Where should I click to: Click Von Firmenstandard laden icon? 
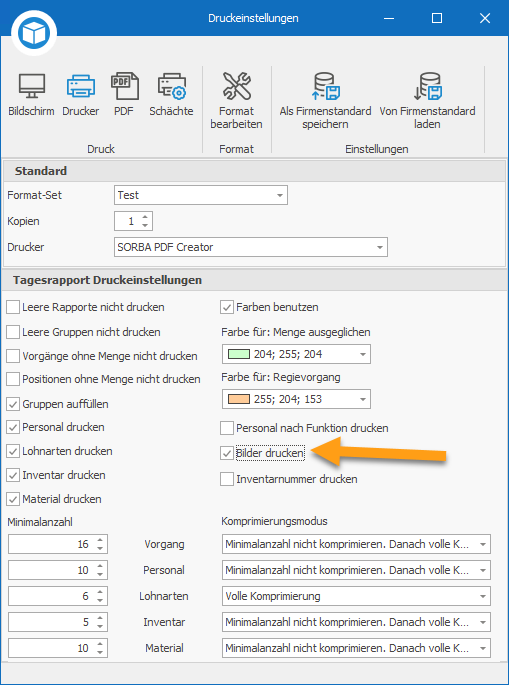[x=427, y=86]
